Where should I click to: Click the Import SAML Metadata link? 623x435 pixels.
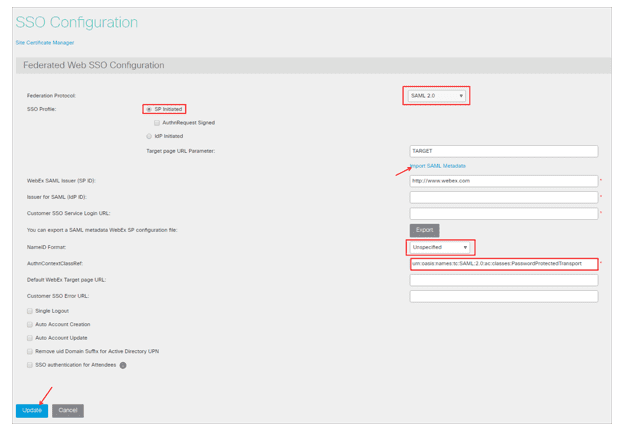click(x=437, y=166)
